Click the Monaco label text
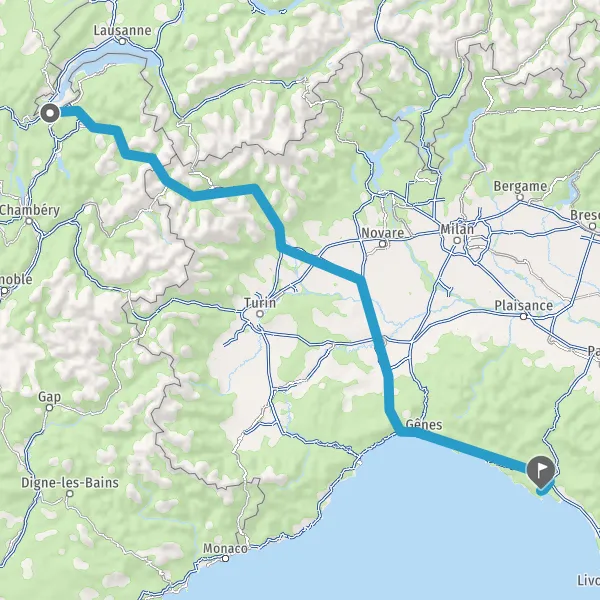 coord(225,548)
